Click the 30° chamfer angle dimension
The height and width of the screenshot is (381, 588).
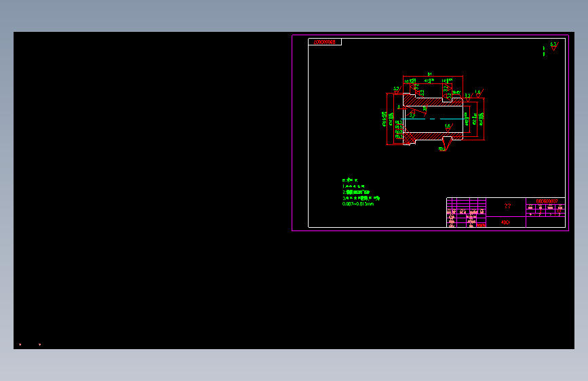click(x=425, y=108)
